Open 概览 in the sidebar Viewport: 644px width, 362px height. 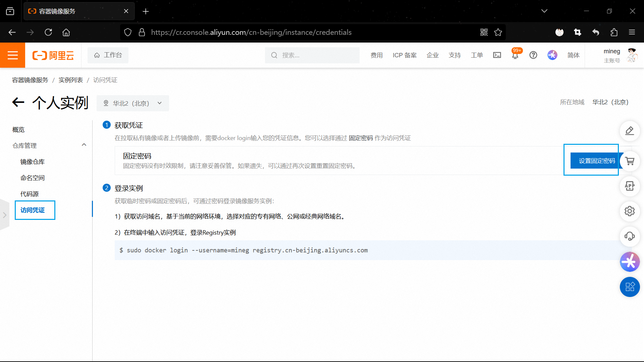coord(18,129)
